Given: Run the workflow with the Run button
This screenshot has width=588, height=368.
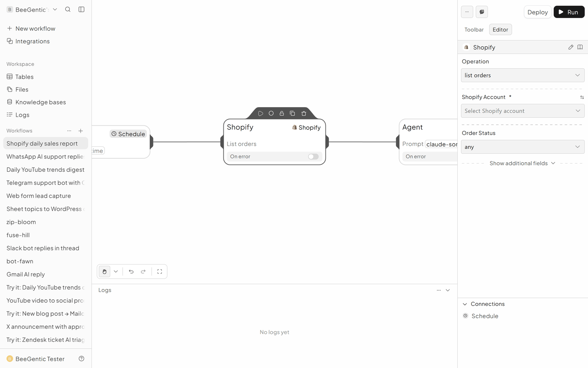Looking at the screenshot, I should pyautogui.click(x=569, y=12).
